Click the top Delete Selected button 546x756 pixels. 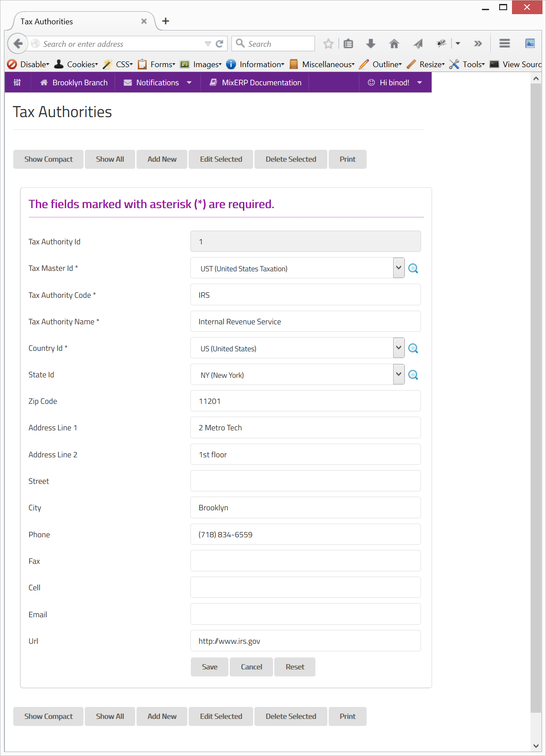click(x=291, y=160)
